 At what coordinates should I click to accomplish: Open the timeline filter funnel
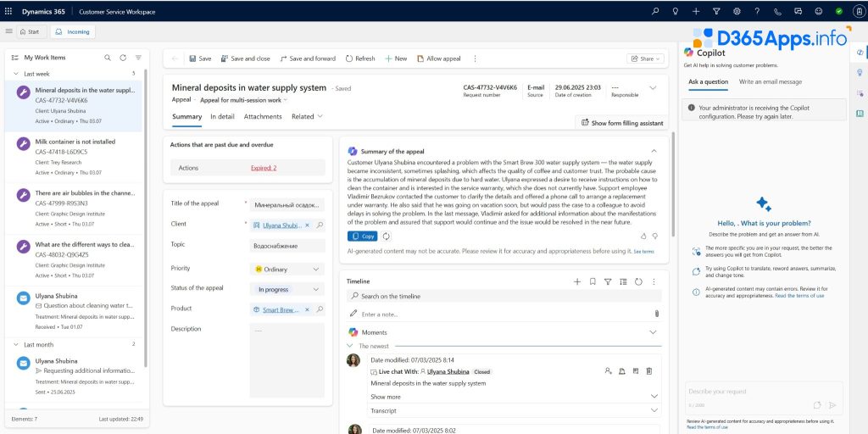[608, 281]
